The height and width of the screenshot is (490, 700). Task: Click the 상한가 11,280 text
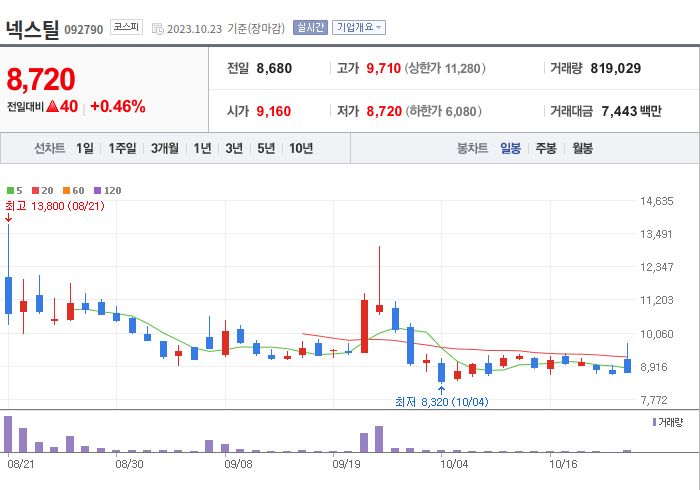point(445,68)
